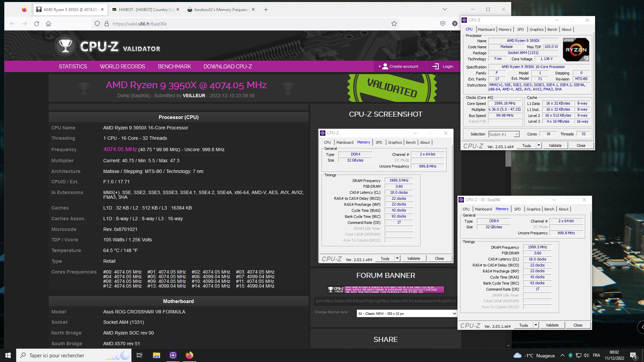Open WORLD RECORDS menu item
The height and width of the screenshot is (362, 644).
tap(122, 66)
